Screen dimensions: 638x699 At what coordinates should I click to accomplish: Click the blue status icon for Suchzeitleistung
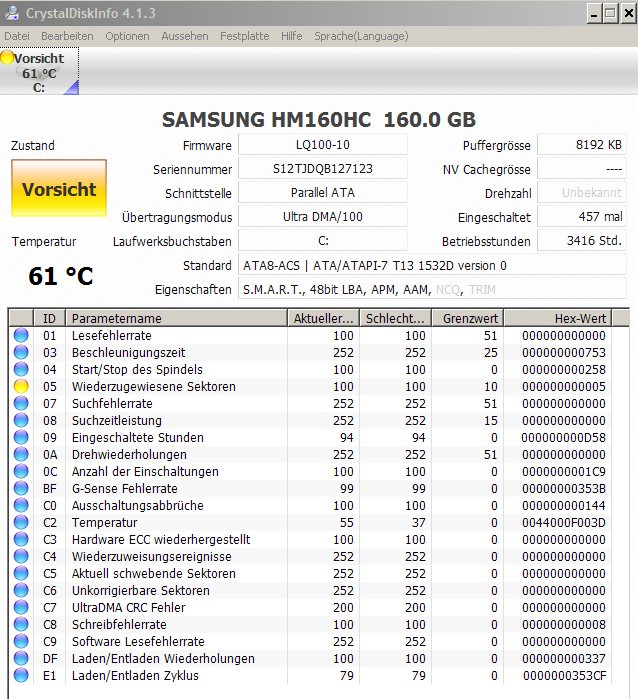21,420
